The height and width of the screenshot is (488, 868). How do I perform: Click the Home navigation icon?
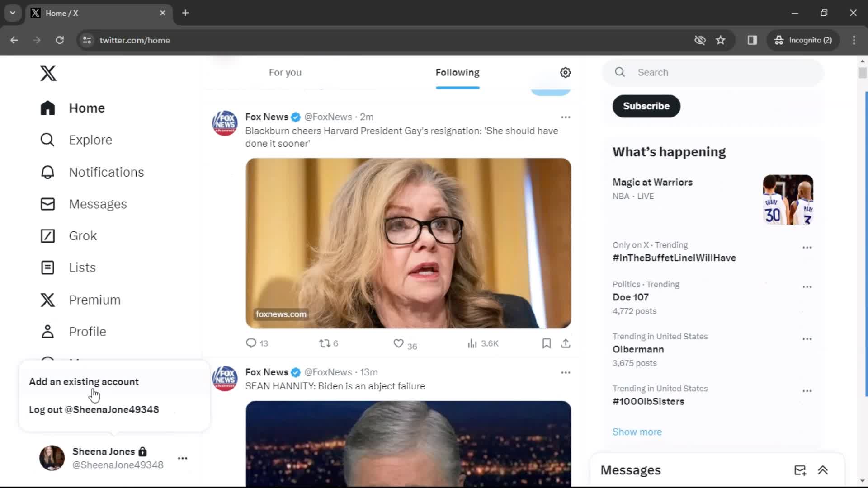coord(47,108)
